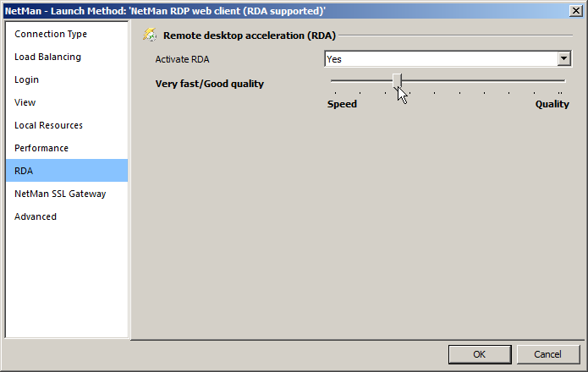Select View in the left sidebar
The width and height of the screenshot is (588, 372).
click(25, 102)
